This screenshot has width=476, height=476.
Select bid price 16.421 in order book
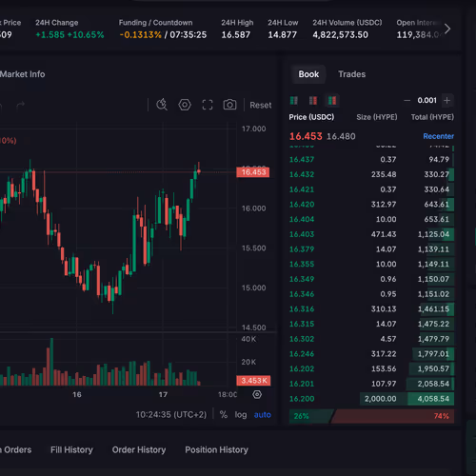tap(302, 189)
